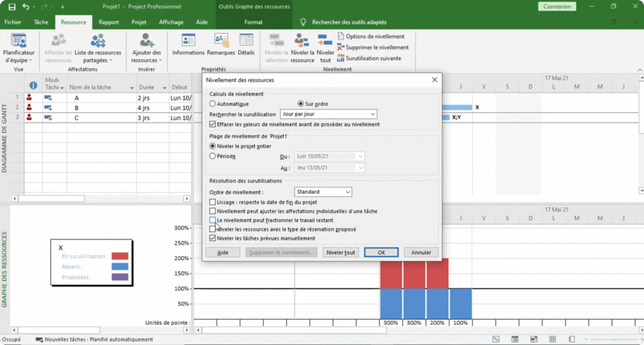Switch to the Tâche tab
The image size is (644, 345).
point(41,22)
